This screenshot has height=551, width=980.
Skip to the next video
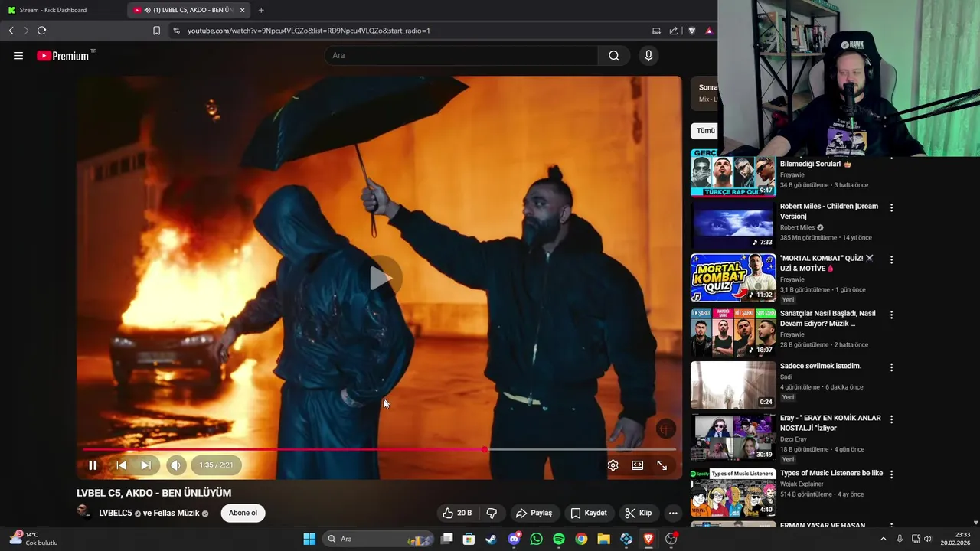click(x=145, y=465)
